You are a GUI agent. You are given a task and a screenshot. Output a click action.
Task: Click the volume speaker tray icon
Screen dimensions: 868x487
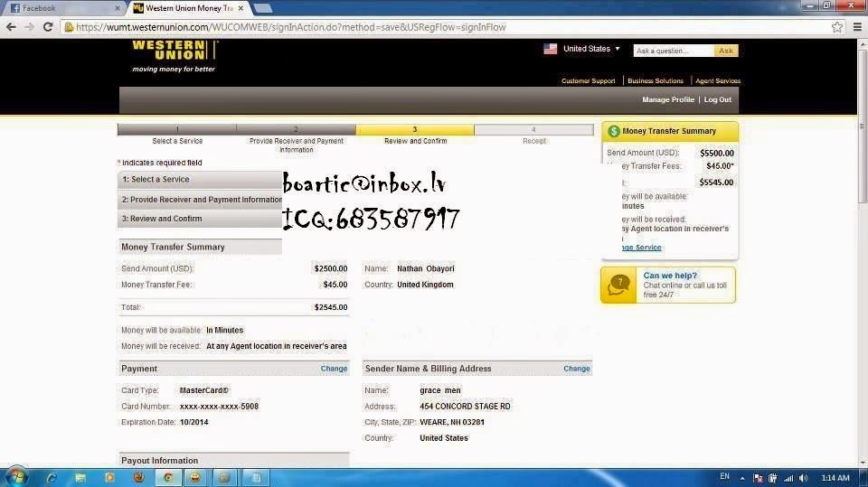point(803,478)
